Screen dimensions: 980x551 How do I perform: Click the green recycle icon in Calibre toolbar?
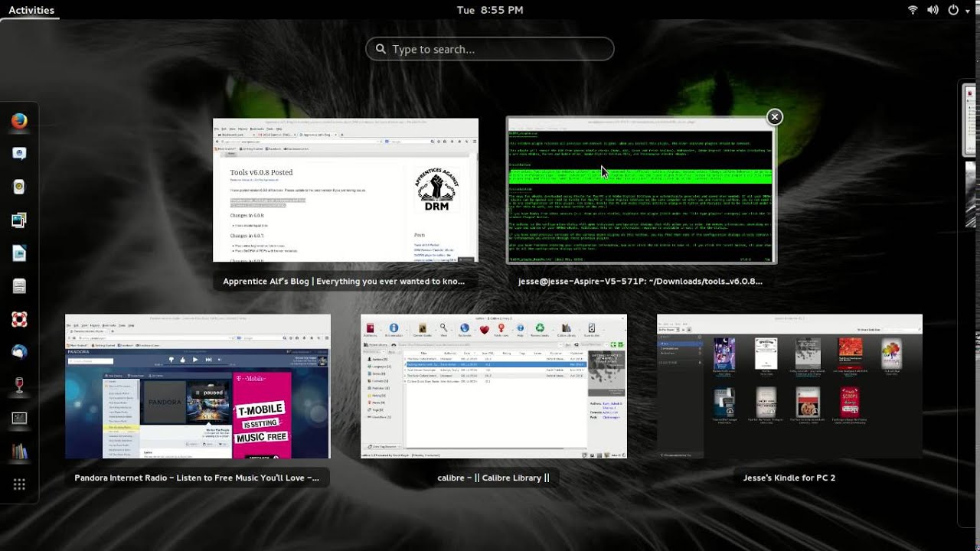(x=540, y=329)
